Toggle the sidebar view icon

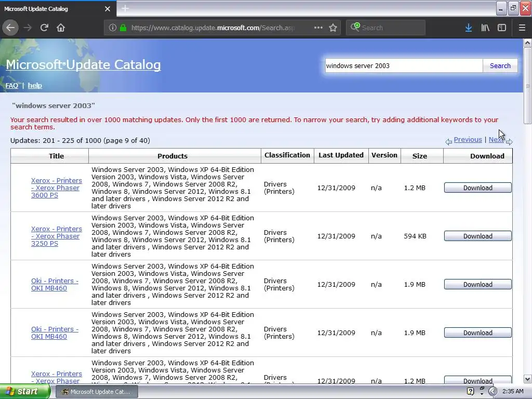[502, 28]
